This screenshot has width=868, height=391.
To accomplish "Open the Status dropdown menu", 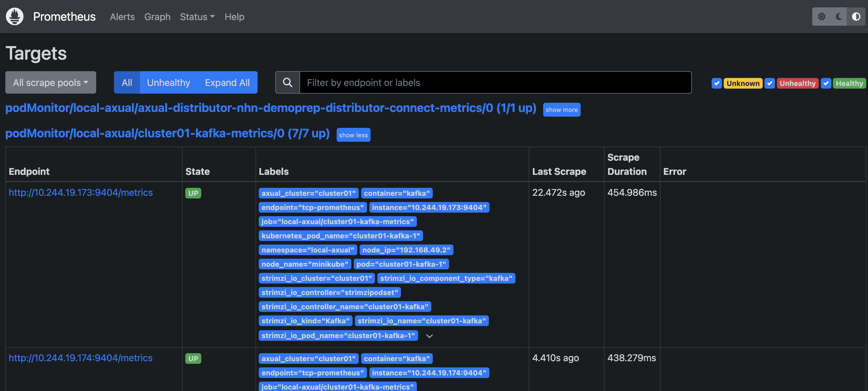I will point(197,17).
